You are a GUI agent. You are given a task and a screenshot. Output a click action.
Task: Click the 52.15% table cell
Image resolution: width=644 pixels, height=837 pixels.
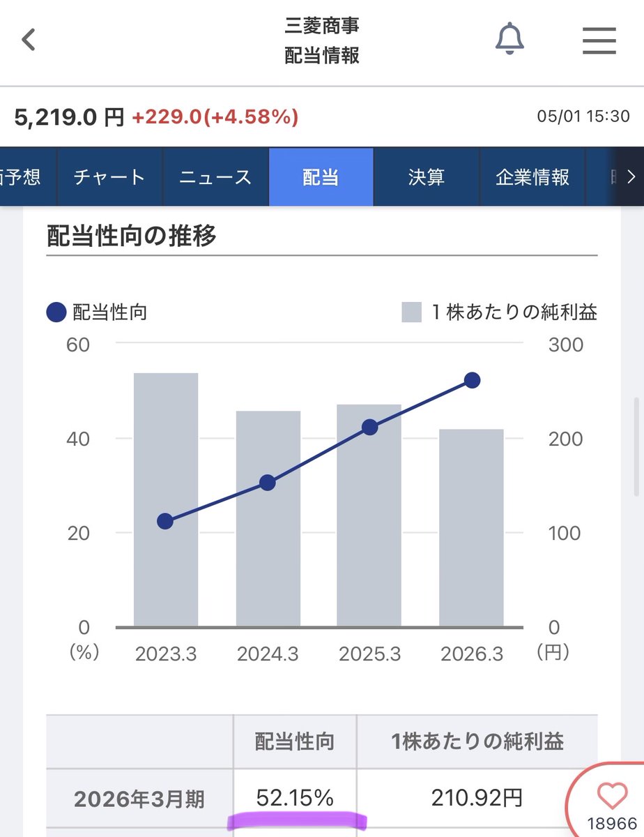(295, 798)
